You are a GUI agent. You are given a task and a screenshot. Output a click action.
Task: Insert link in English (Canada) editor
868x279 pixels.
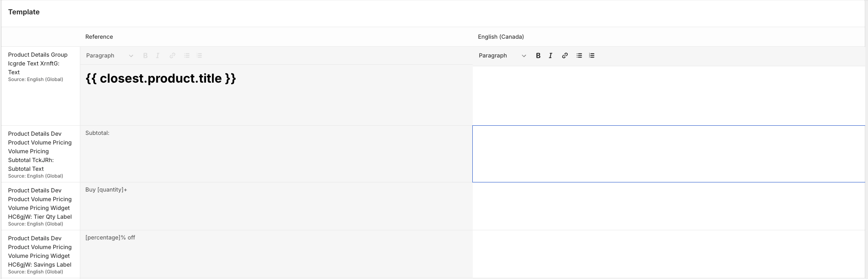pos(565,55)
